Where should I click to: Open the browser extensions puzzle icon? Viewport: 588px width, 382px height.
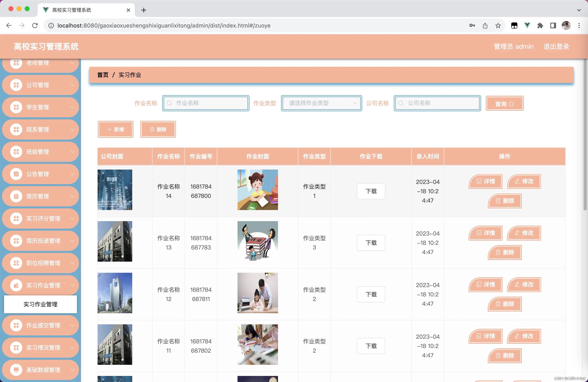coord(540,25)
